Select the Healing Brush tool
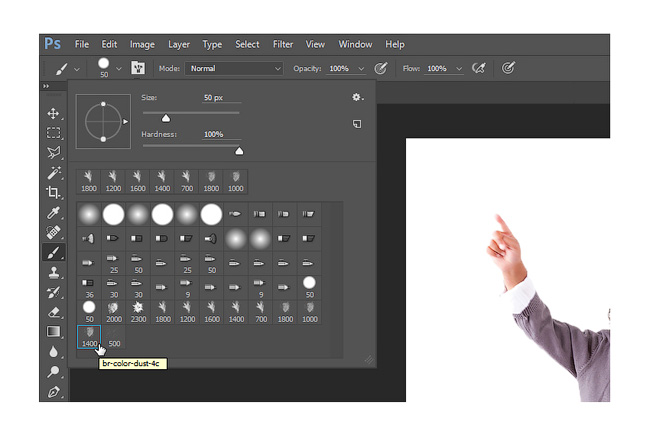The image size is (650, 438). (x=53, y=232)
